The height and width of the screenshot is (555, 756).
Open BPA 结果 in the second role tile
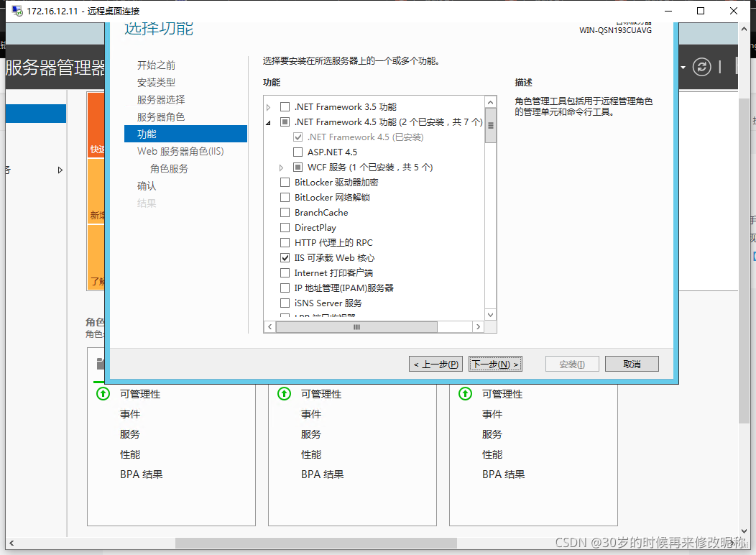tap(323, 474)
